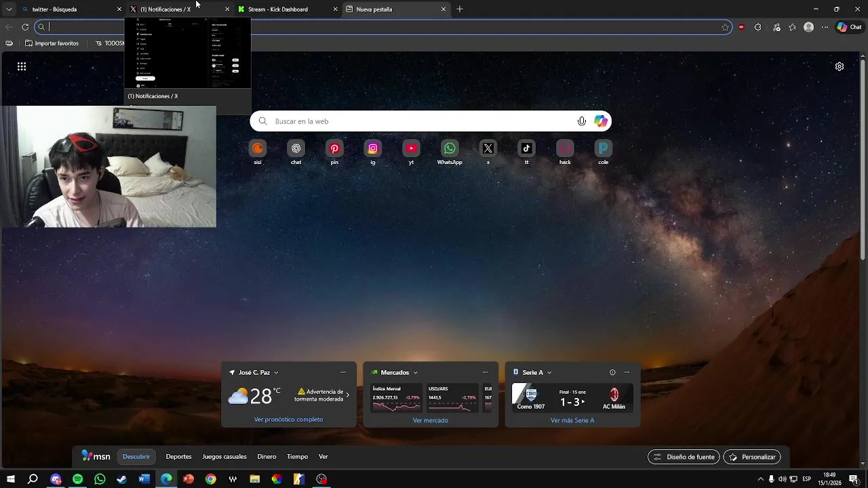
Task: Open the Deportes feed tab
Action: click(178, 457)
